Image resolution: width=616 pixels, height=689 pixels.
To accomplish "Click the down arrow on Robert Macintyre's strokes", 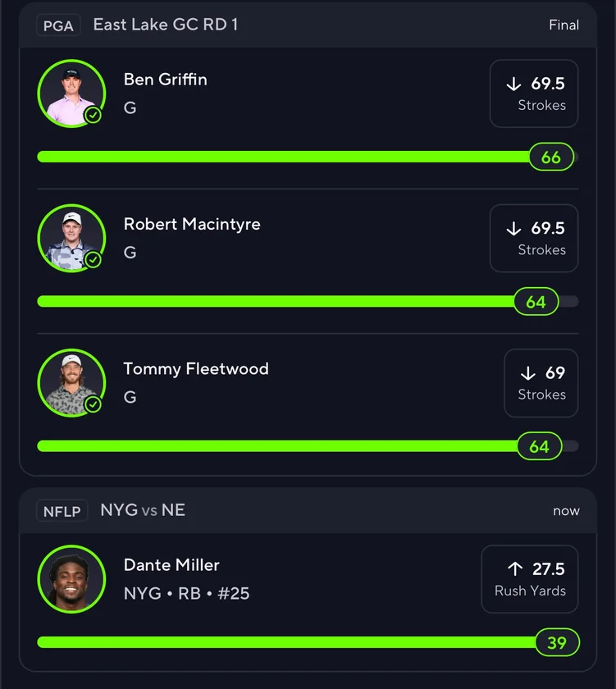I will (514, 229).
